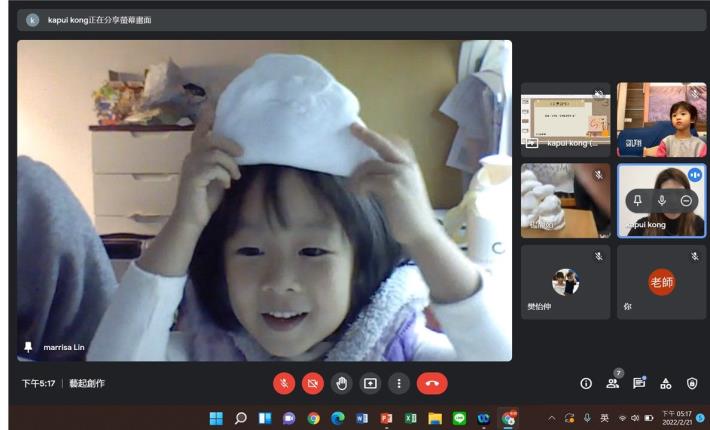Click the present screen button
The height and width of the screenshot is (430, 710).
click(370, 383)
